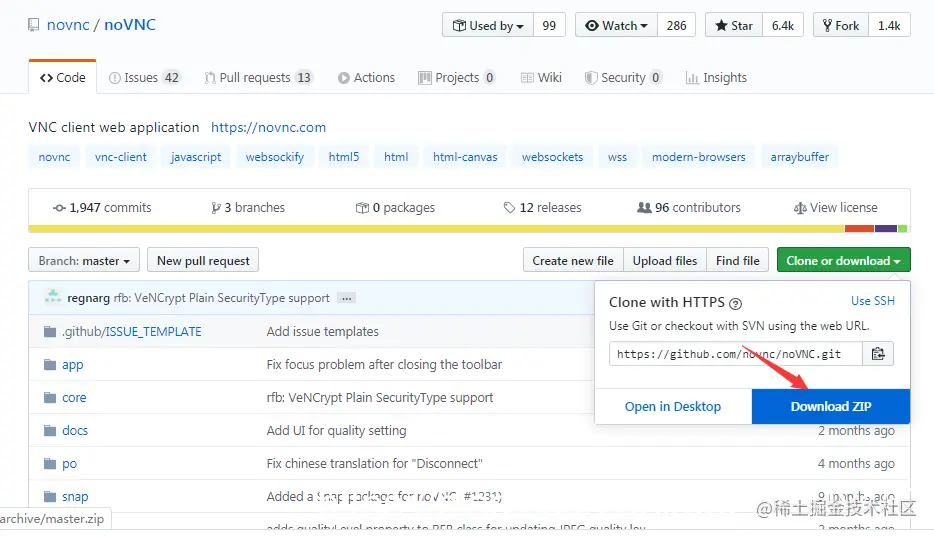Select the novnc topic tag
Screen dimensions: 934x536
click(x=54, y=157)
